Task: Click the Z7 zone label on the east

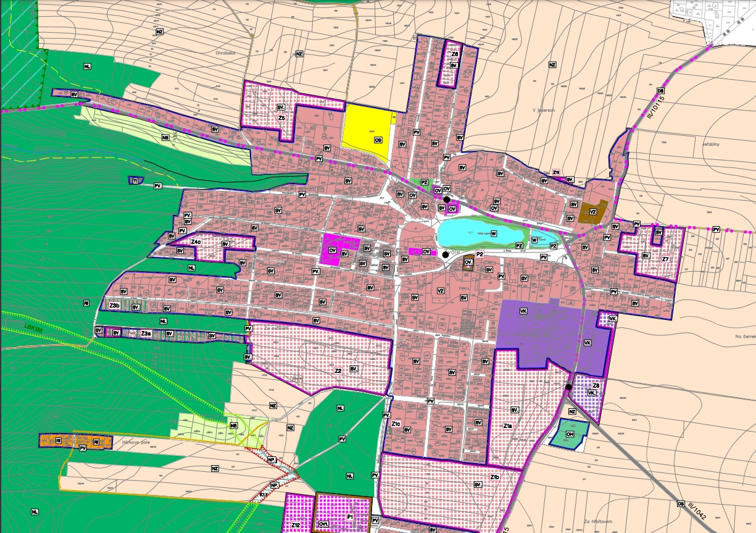Action: (665, 259)
